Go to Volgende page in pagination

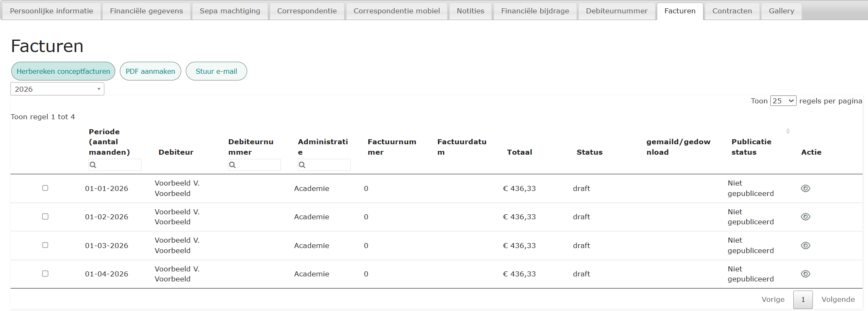pos(838,299)
